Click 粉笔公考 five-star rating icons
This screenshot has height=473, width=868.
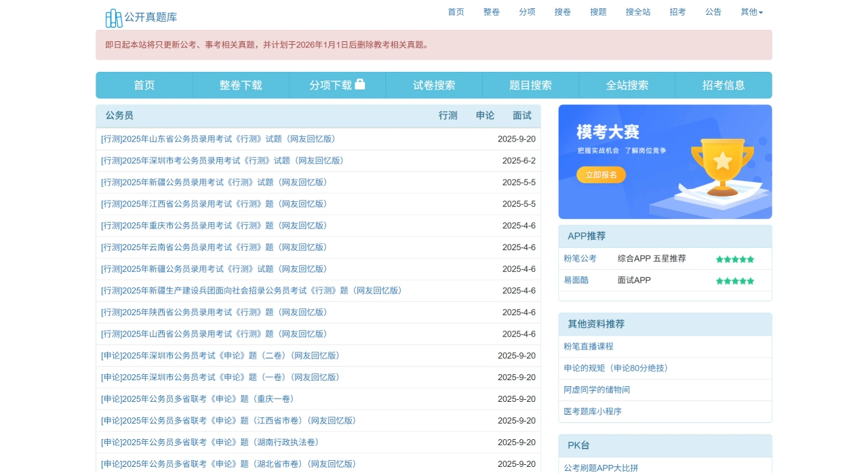click(734, 259)
